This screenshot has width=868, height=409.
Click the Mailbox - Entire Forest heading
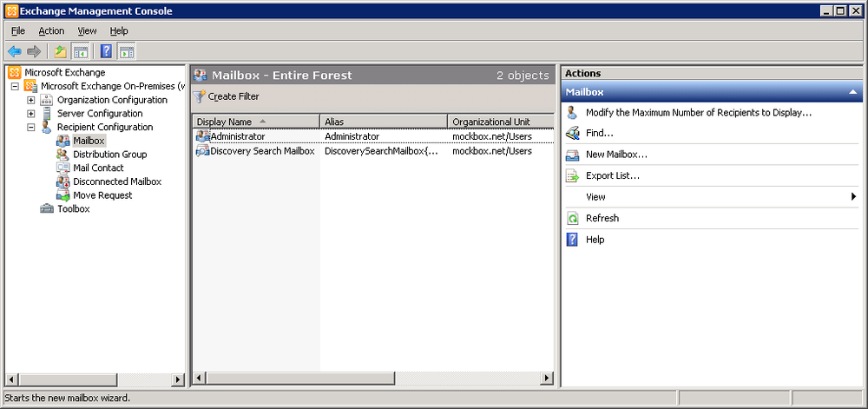coord(282,76)
